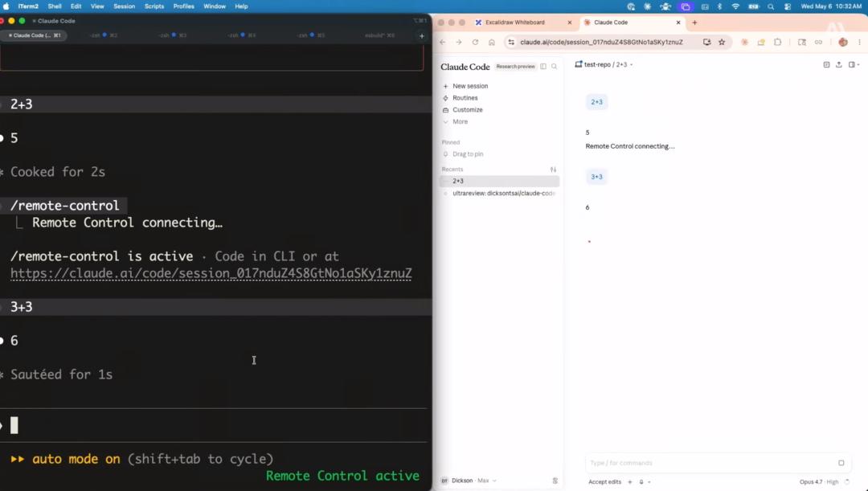Click the 3+3 message bubble
Viewport: 868px width, 491px height.
[596, 177]
